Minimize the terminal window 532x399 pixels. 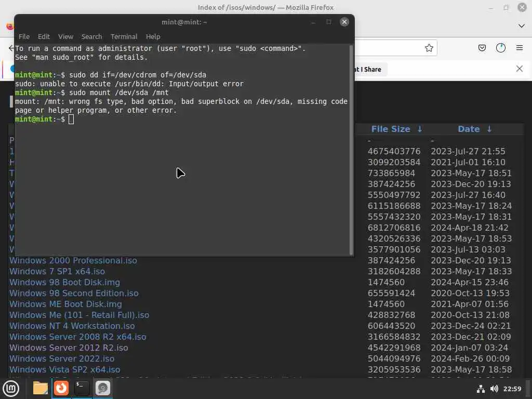(x=313, y=22)
